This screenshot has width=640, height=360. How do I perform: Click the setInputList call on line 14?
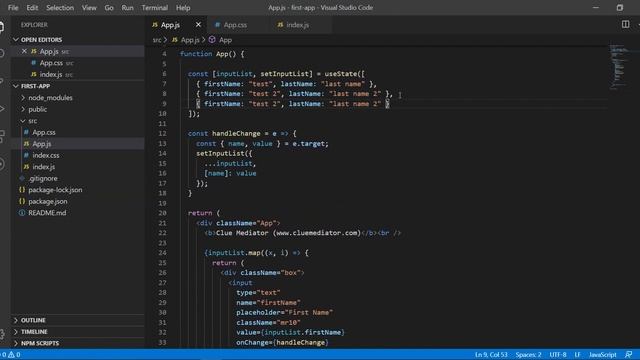[x=220, y=153]
